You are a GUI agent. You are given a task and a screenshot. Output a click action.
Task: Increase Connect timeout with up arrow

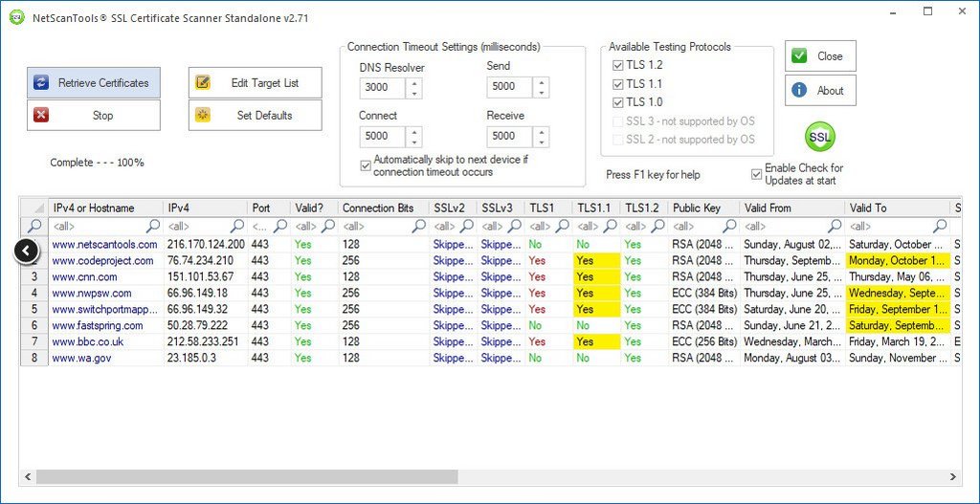click(x=414, y=130)
